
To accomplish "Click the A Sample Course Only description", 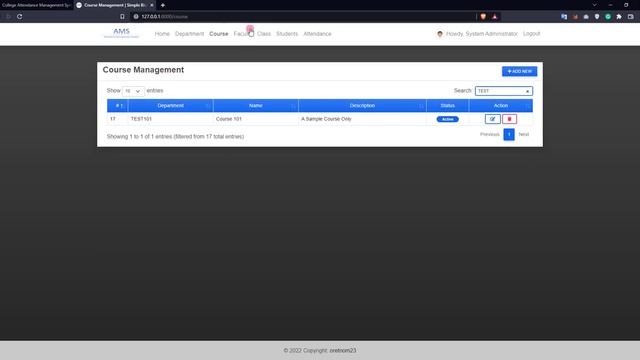I will [326, 119].
